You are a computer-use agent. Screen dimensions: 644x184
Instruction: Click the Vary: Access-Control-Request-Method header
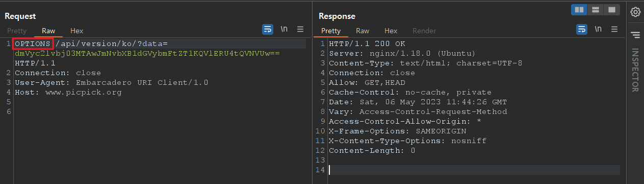tap(418, 112)
